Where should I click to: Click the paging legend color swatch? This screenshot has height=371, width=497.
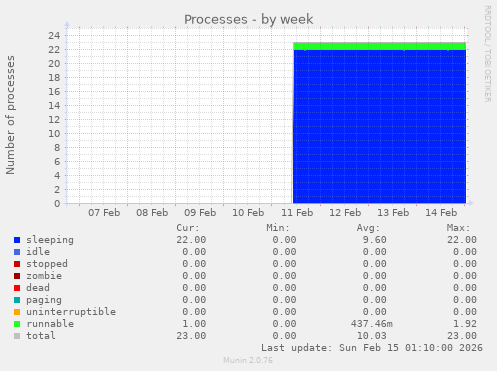pos(17,300)
